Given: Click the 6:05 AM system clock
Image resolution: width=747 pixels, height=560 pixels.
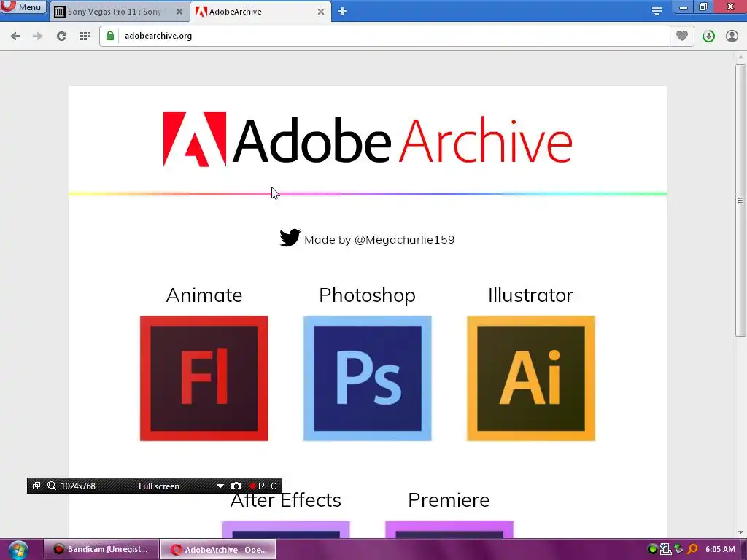Looking at the screenshot, I should 720,549.
